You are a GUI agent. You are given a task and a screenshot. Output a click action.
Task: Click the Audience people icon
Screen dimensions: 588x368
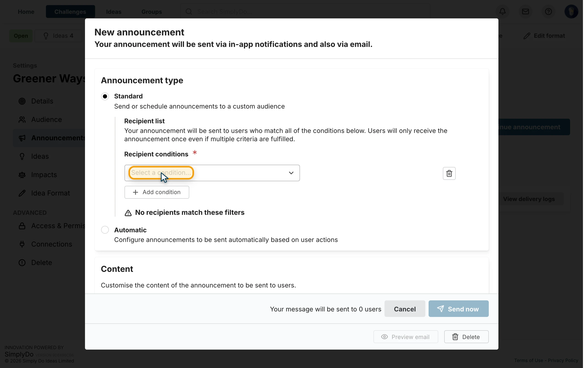point(22,120)
